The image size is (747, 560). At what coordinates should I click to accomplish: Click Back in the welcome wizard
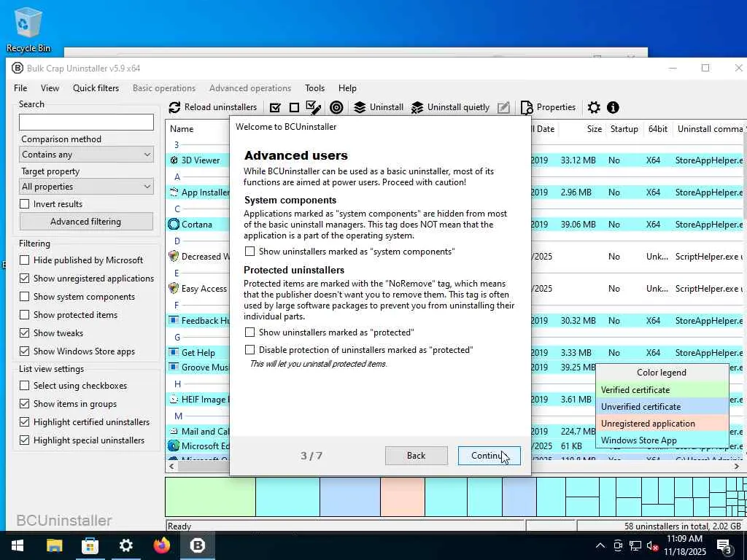pos(416,456)
